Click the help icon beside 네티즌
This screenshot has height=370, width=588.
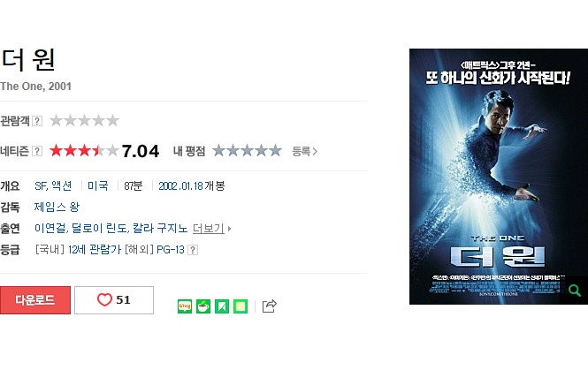coord(37,151)
